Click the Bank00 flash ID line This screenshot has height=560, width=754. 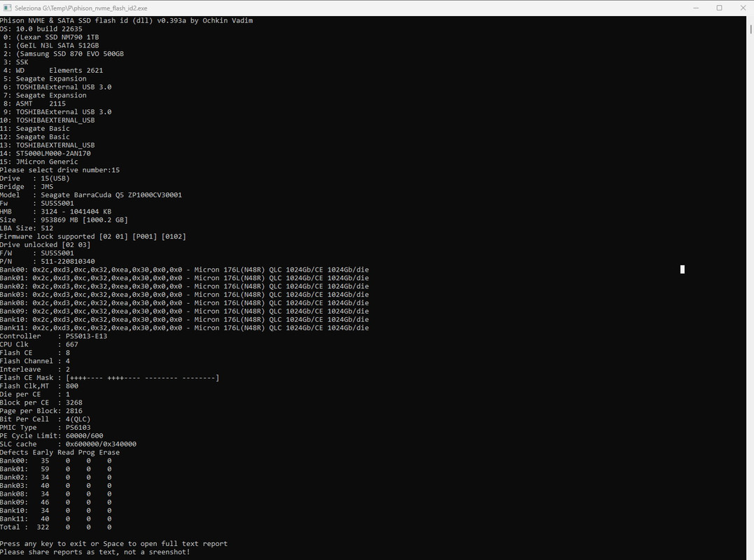(x=184, y=269)
